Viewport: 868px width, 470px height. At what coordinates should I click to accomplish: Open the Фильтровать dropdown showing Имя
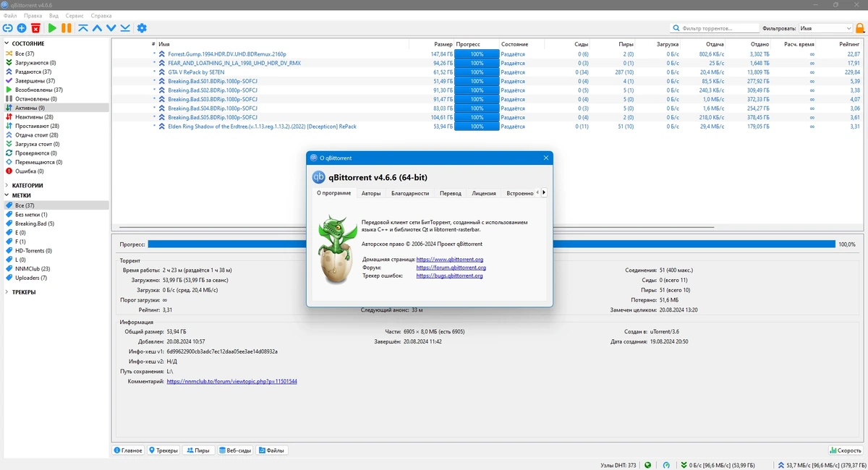coord(826,28)
